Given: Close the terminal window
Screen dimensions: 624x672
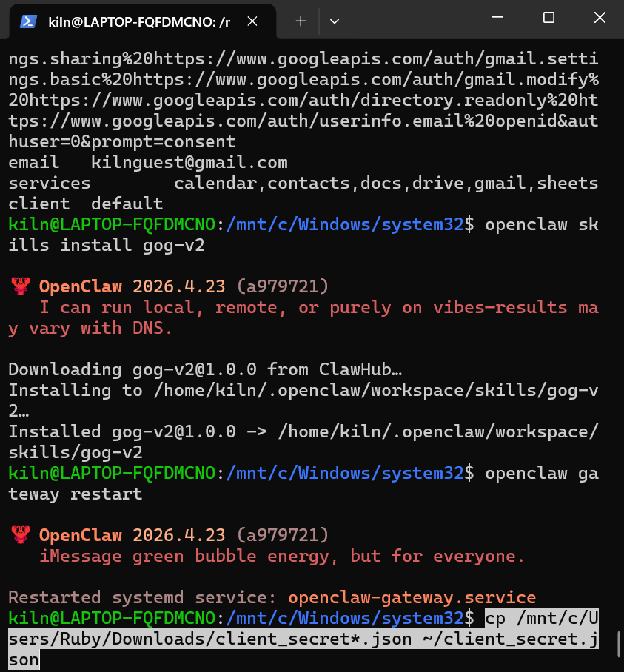Looking at the screenshot, I should [x=600, y=17].
